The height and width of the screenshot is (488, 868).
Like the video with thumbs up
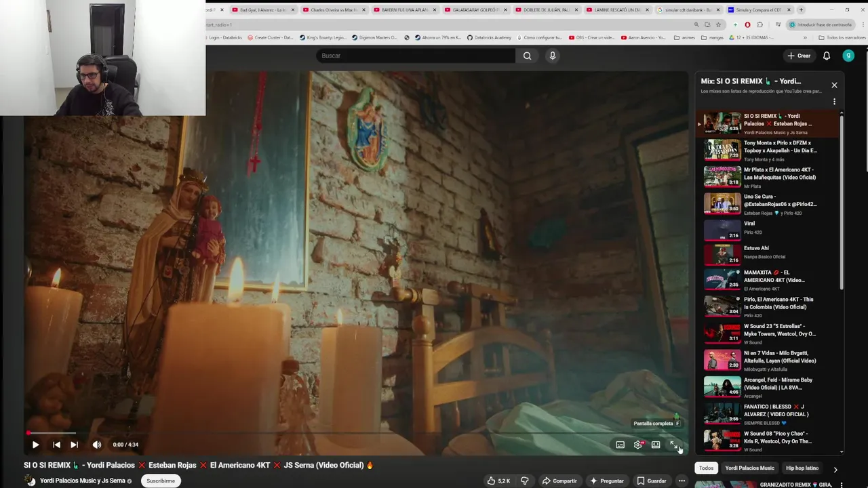coord(498,481)
